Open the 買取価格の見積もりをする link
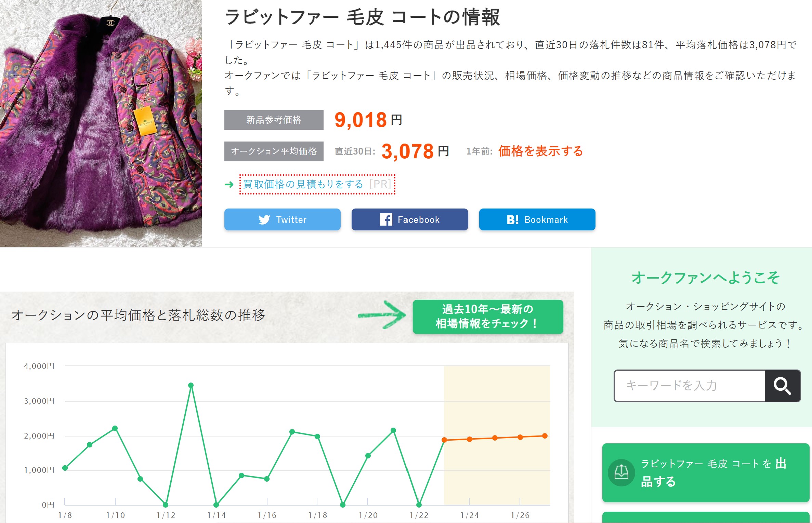Screen dimensions: 812x523 [303, 184]
